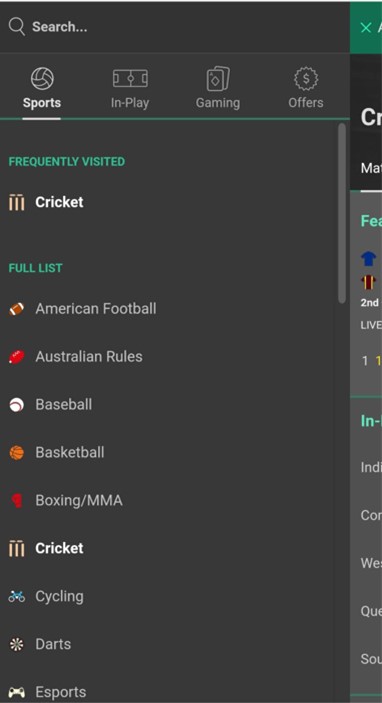Open the Sports tab soccer ball icon
This screenshot has width=382, height=703.
pos(42,78)
